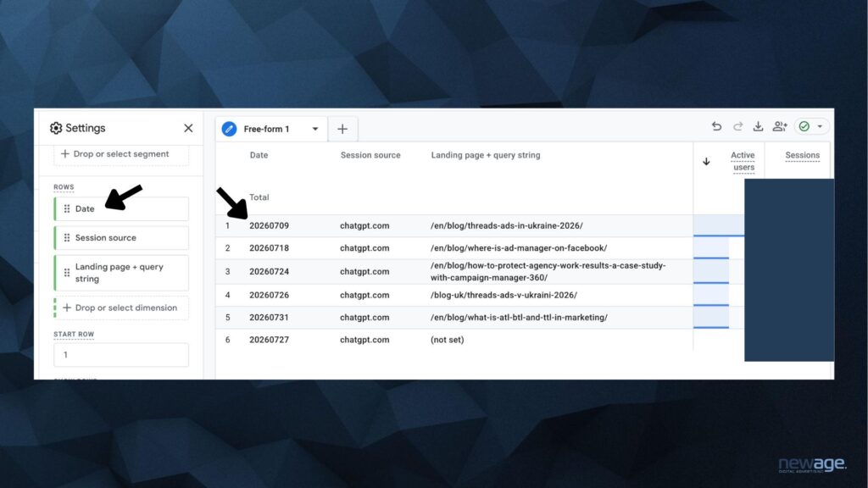Image resolution: width=868 pixels, height=488 pixels.
Task: Click the how-to-protect-agency-work-results landing page
Action: (x=548, y=272)
